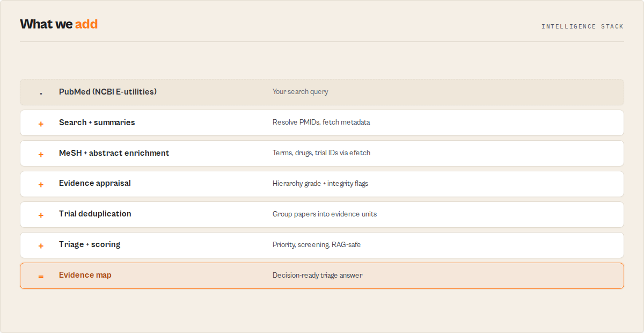Click the plus icon beside Trial deduplication

pyautogui.click(x=41, y=215)
